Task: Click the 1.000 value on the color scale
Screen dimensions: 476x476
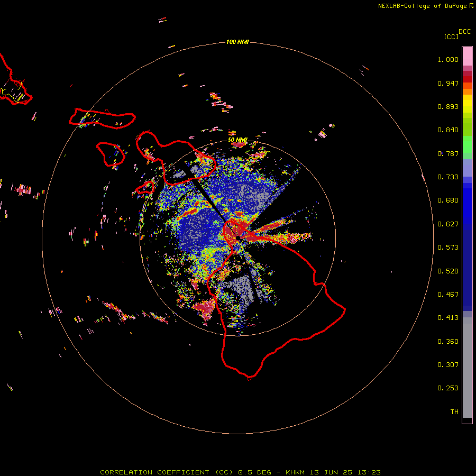Action: tap(448, 59)
